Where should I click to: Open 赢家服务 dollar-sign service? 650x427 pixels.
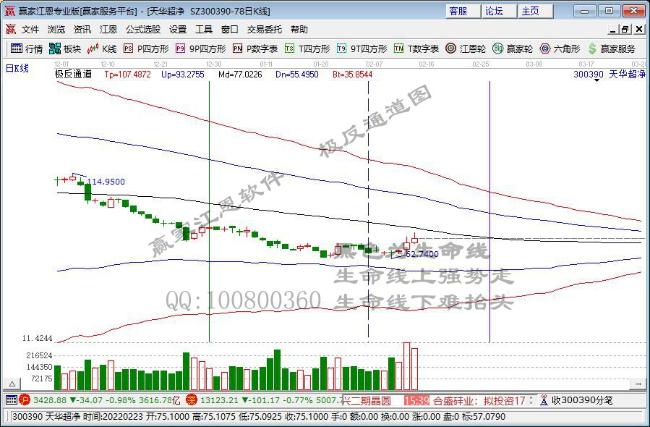point(611,49)
